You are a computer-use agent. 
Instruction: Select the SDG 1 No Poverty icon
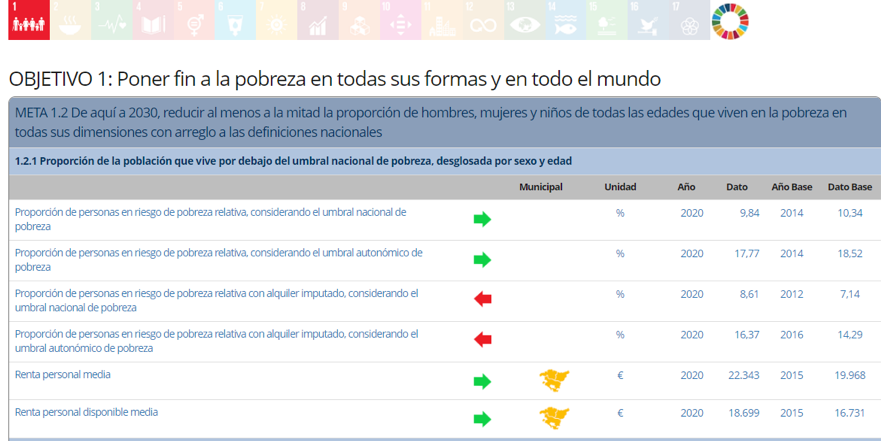pyautogui.click(x=29, y=20)
